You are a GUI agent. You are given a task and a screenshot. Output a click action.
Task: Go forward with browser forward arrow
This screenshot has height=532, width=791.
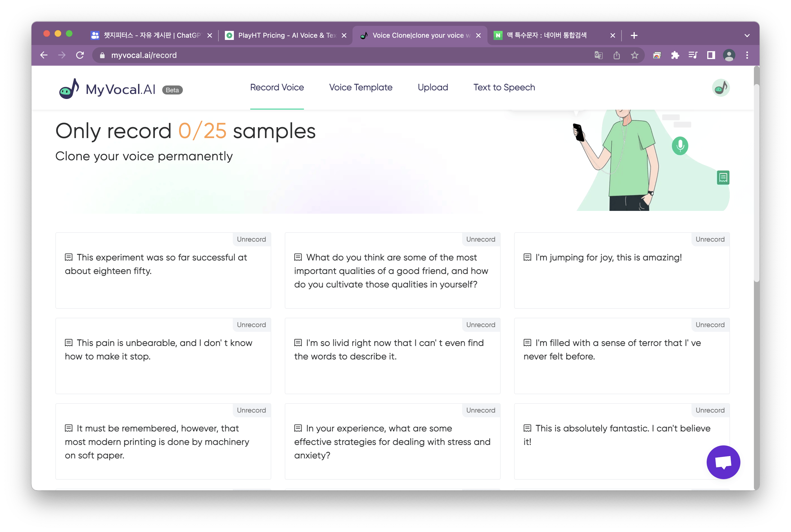tap(62, 55)
